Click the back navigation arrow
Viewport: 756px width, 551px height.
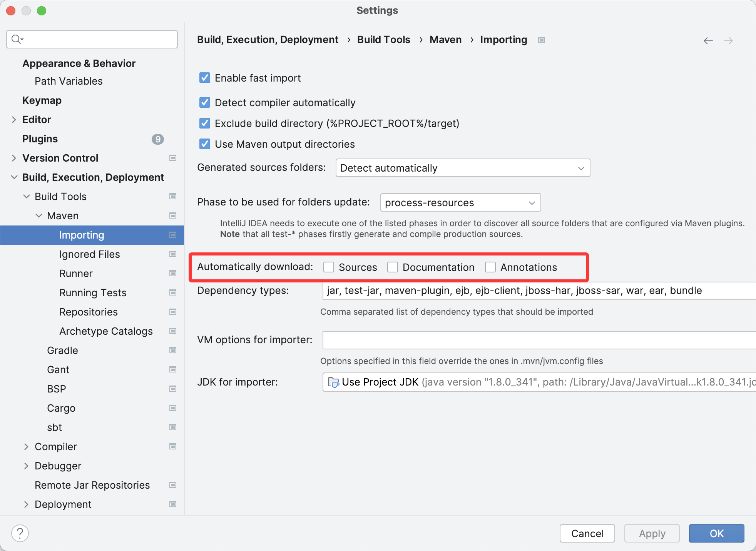[708, 41]
